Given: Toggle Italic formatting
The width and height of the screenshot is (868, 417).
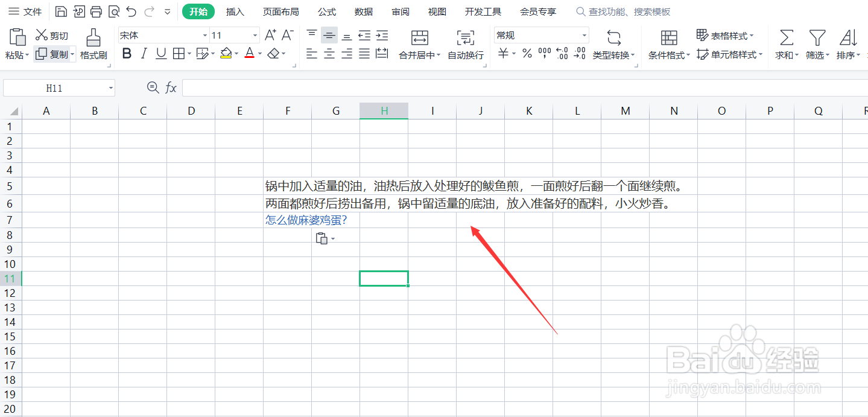Looking at the screenshot, I should click(x=144, y=54).
